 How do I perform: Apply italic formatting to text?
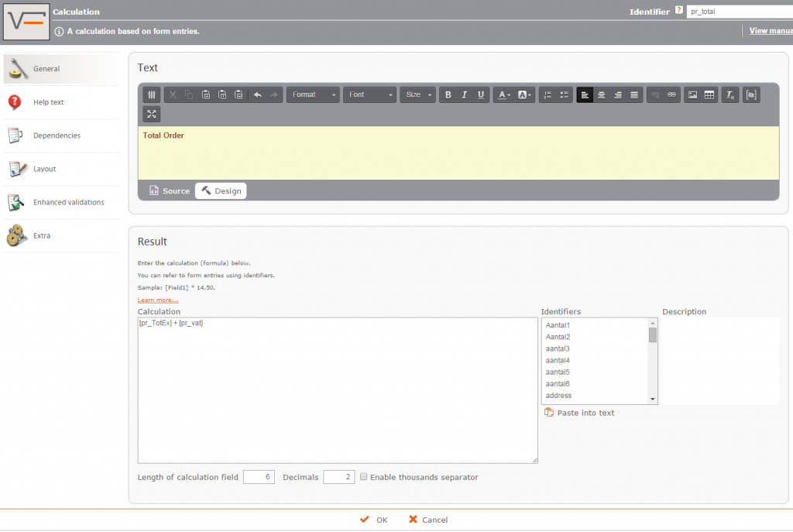pos(465,94)
